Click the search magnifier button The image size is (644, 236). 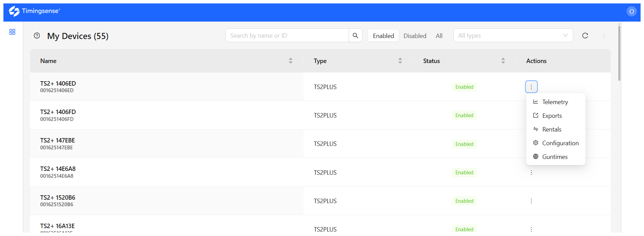pos(356,35)
